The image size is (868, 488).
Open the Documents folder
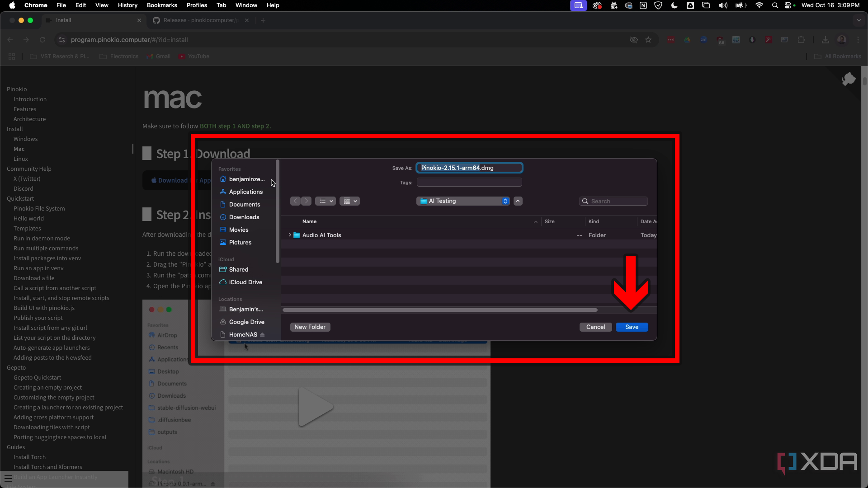click(x=245, y=204)
